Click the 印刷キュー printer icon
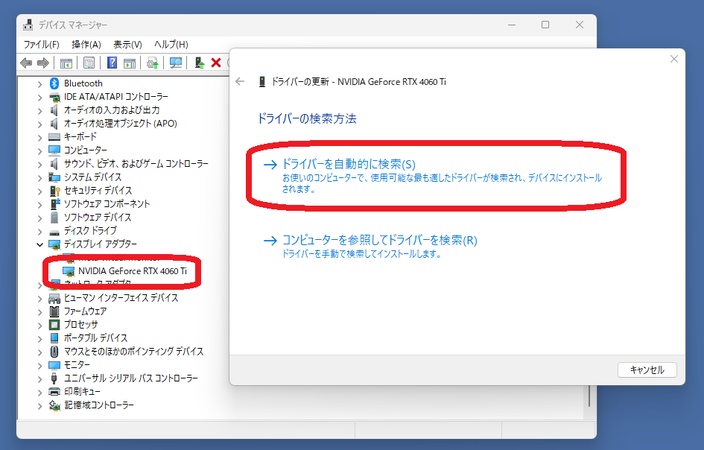The height and width of the screenshot is (450, 704). (x=54, y=392)
